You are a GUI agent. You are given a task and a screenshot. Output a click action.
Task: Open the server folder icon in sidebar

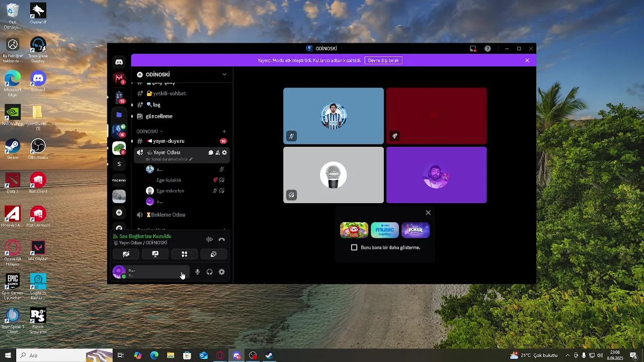(x=119, y=115)
